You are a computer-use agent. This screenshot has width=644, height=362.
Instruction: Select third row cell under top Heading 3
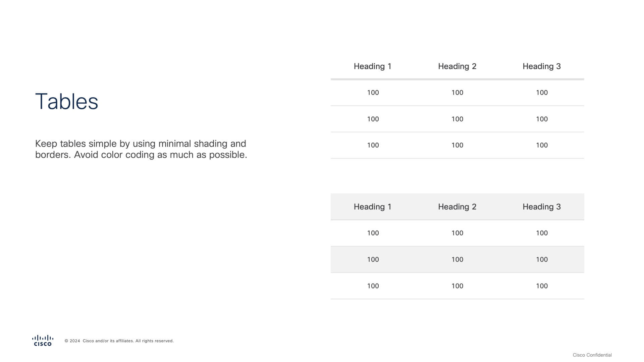[x=542, y=145]
